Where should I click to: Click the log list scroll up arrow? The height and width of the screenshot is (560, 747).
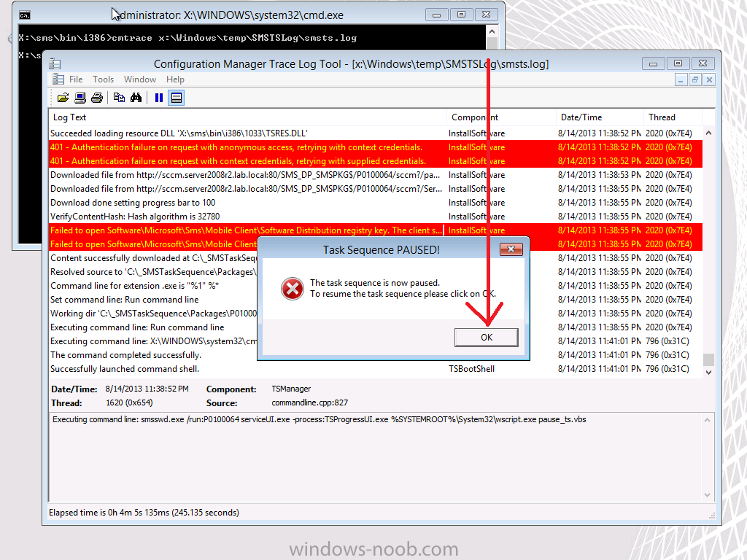click(x=708, y=133)
